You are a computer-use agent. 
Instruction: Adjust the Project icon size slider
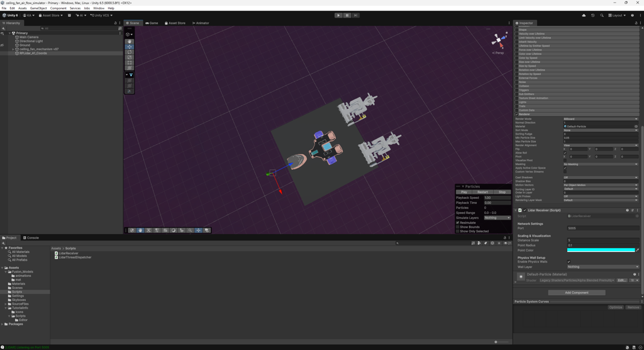496,342
